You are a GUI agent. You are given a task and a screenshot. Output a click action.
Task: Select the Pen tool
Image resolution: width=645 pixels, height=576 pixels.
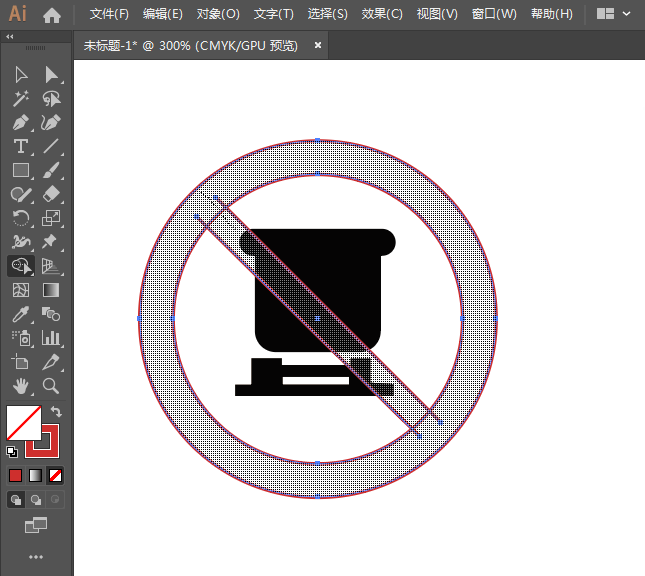click(x=20, y=123)
